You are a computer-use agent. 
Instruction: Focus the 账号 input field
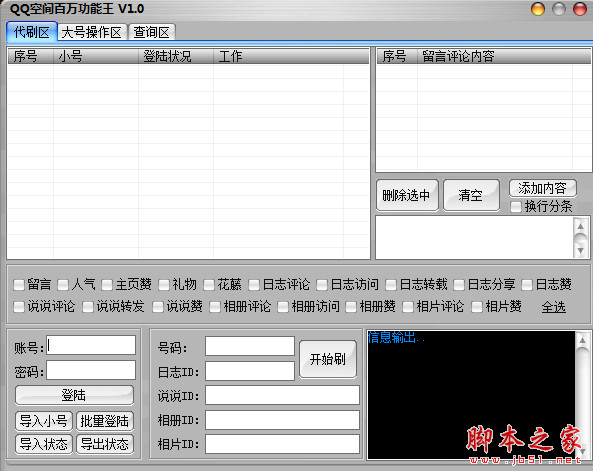point(91,345)
